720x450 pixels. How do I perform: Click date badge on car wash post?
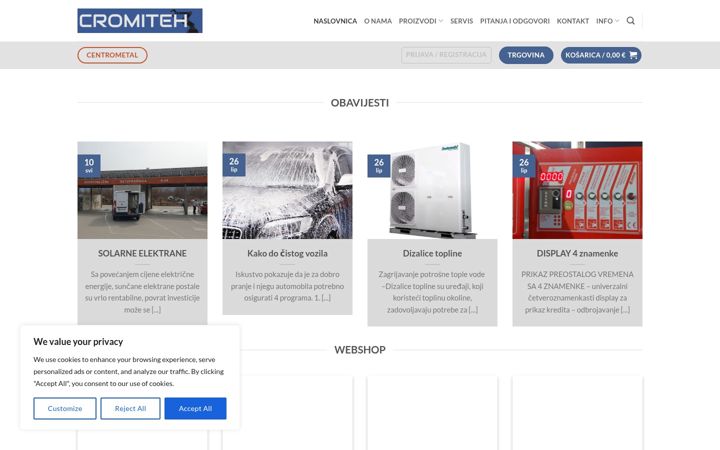pos(234,165)
